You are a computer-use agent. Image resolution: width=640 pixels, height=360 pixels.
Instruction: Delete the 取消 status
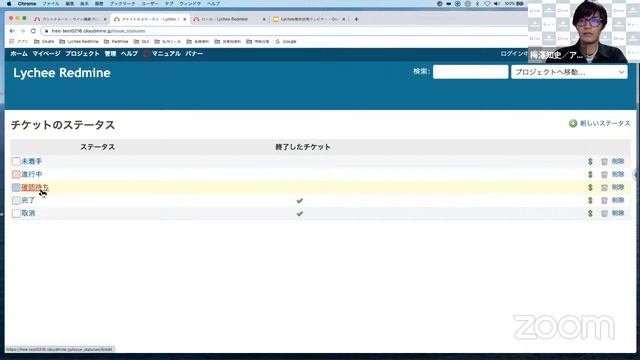coord(613,213)
